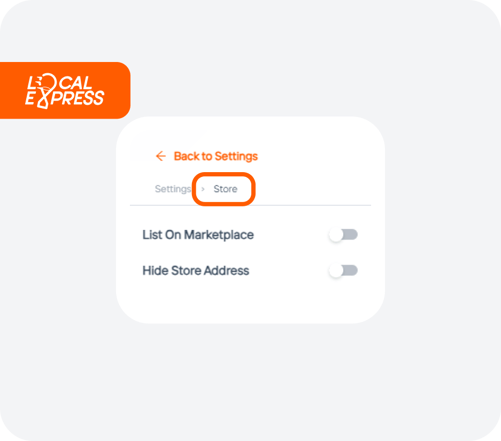Click the highlighted Store breadcrumb box

224,189
